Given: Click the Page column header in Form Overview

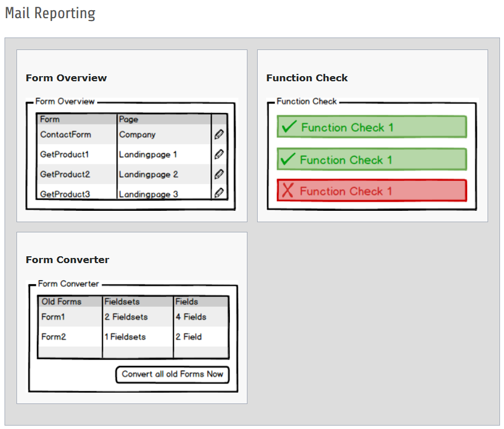Looking at the screenshot, I should pos(128,119).
